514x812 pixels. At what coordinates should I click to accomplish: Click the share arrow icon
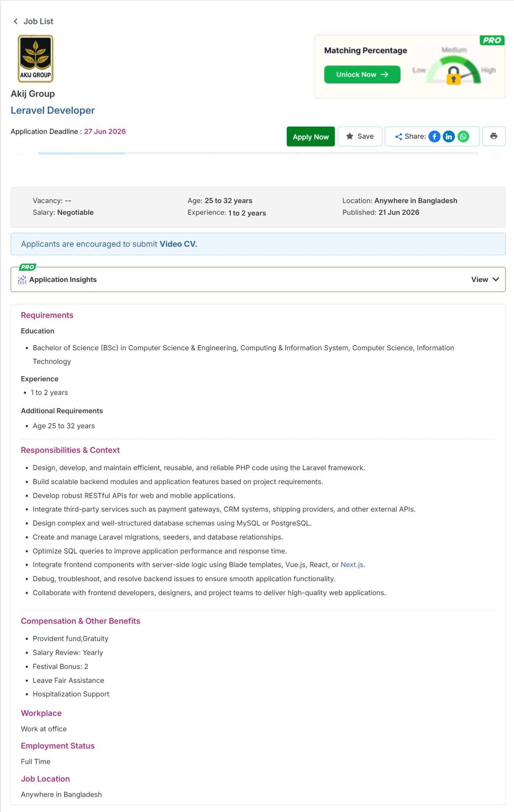tap(398, 137)
